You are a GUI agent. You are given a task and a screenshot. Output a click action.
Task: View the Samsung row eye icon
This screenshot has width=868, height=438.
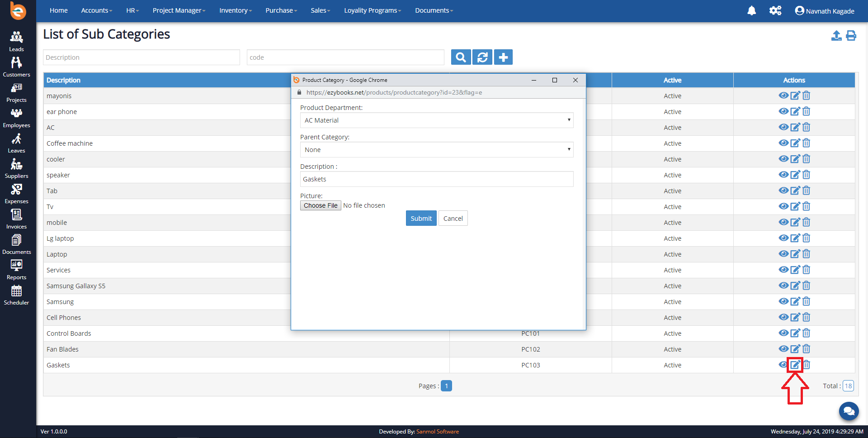click(x=783, y=301)
